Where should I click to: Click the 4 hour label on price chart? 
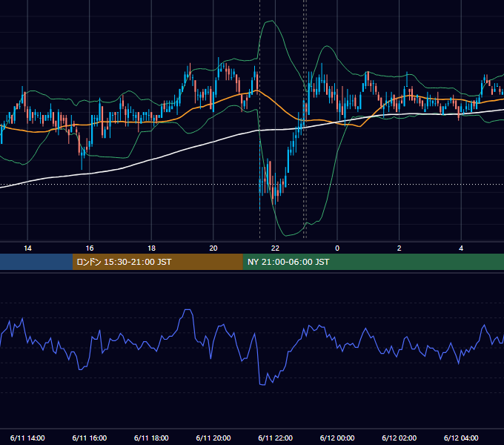(x=461, y=248)
